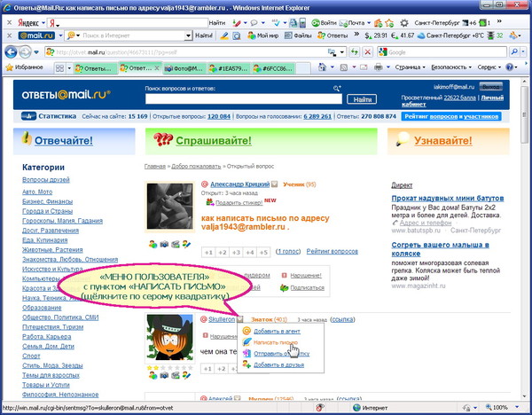The height and width of the screenshot is (415, 532).
Task: Rate the question +5
Action: click(x=263, y=252)
